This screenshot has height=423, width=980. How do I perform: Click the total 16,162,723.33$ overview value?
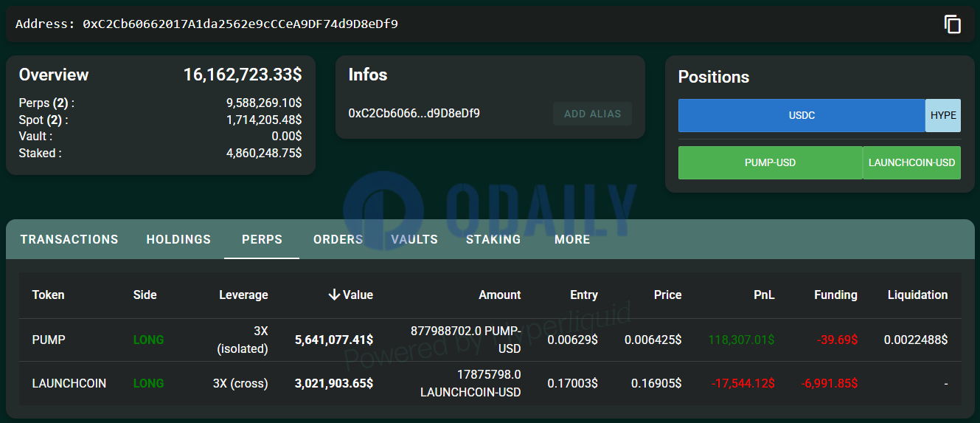tap(243, 75)
